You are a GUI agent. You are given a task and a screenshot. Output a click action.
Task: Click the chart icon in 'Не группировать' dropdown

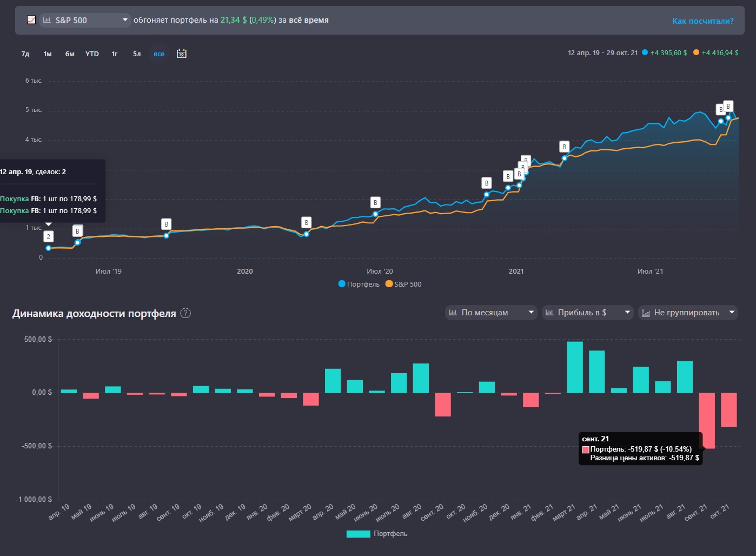click(x=646, y=313)
